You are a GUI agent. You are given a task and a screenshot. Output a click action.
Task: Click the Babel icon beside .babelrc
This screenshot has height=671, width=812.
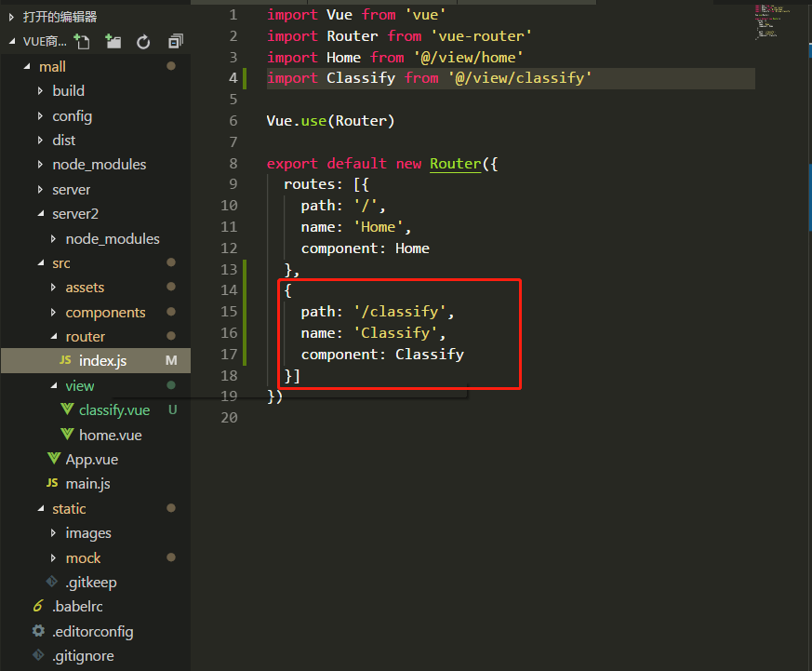coord(38,606)
